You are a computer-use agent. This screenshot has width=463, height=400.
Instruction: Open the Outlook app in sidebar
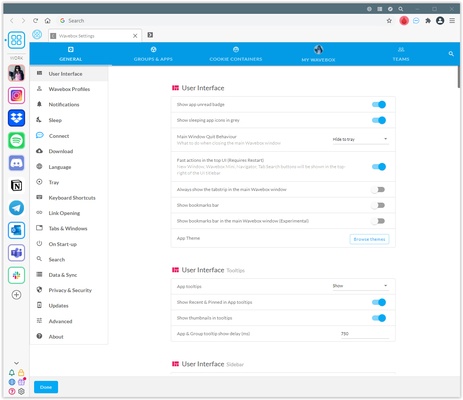[16, 230]
